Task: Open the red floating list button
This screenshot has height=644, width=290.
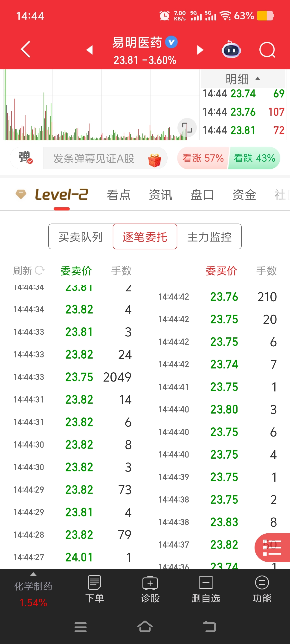Action: (272, 547)
